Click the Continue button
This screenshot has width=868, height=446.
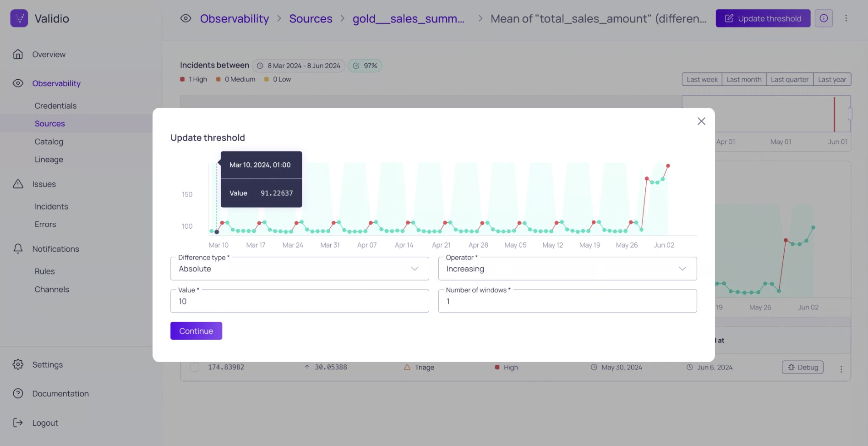pos(196,331)
